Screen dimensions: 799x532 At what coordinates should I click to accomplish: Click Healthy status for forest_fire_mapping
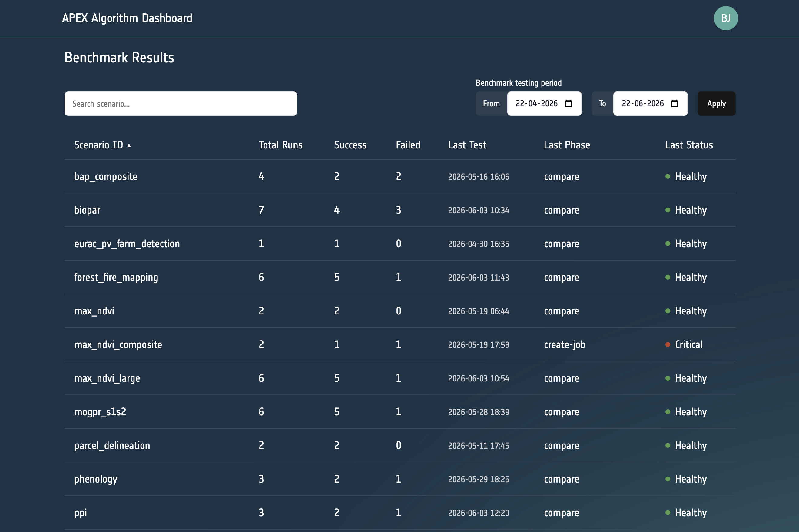click(686, 277)
